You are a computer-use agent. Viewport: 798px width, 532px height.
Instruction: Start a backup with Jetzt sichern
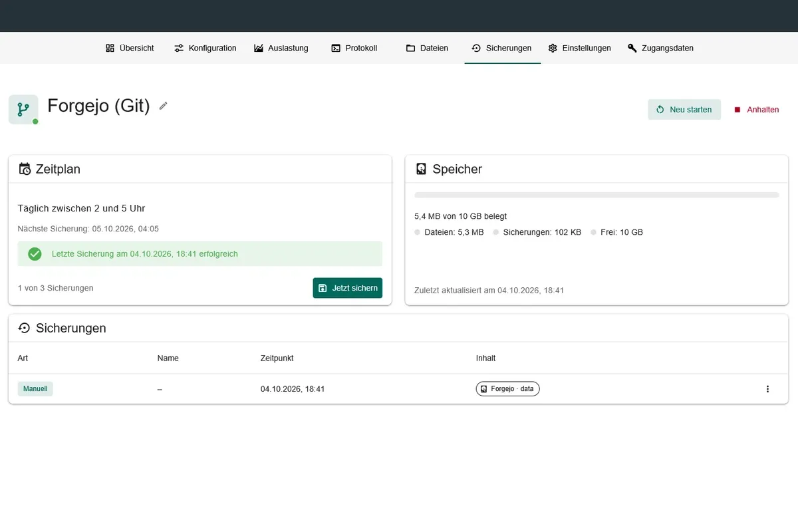[348, 288]
